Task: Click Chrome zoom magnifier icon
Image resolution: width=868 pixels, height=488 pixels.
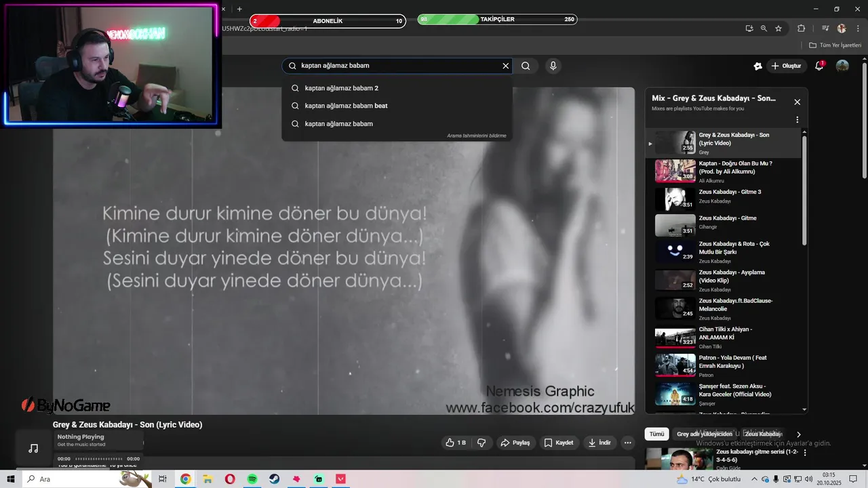Action: click(x=764, y=28)
